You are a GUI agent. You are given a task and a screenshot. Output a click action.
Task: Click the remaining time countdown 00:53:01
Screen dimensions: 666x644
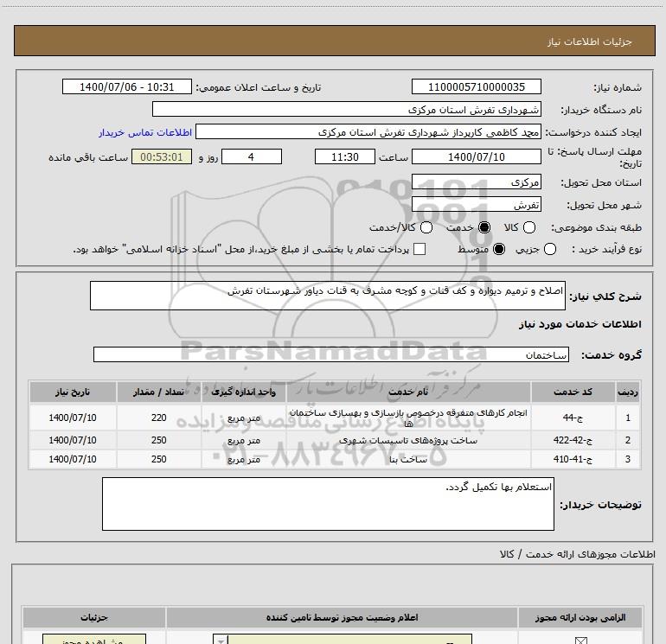[x=162, y=157]
